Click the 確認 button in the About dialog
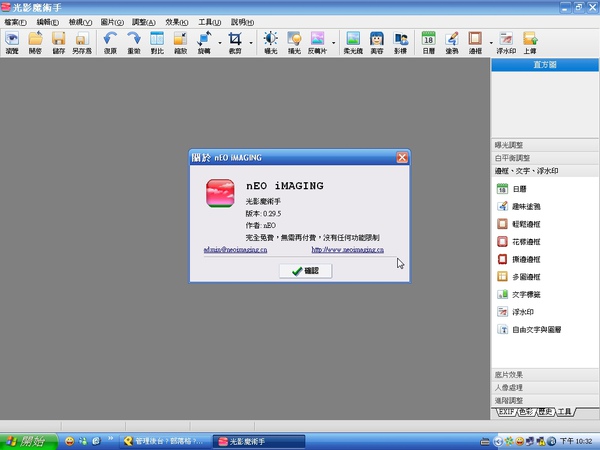 pyautogui.click(x=305, y=271)
